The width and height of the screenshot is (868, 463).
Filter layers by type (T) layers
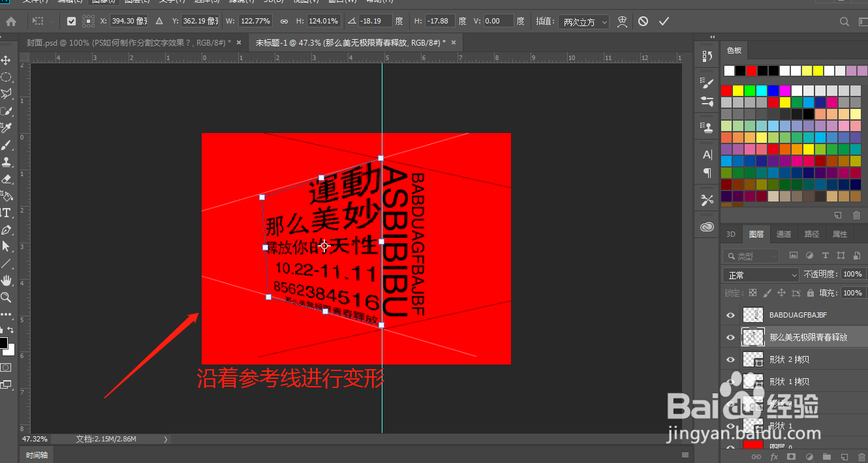[x=825, y=256]
